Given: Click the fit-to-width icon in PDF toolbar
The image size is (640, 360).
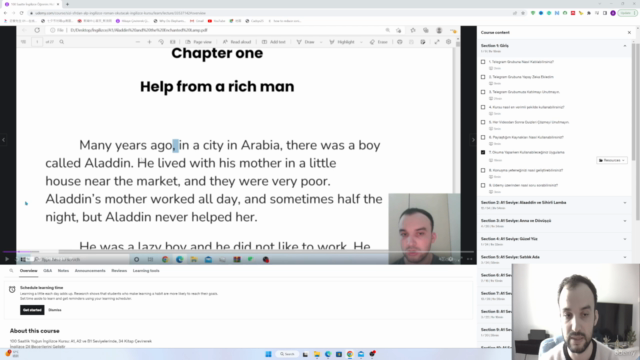Looking at the screenshot, I should (x=173, y=42).
